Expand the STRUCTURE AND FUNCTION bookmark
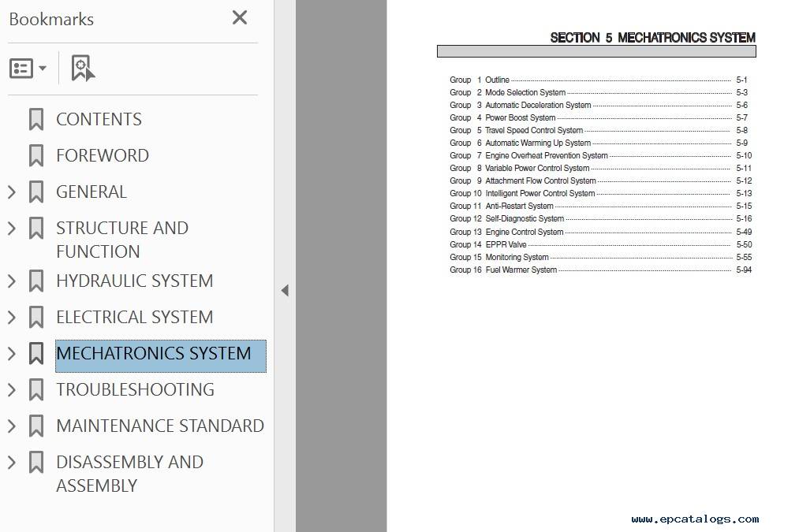The height and width of the screenshot is (532, 799). coord(12,228)
